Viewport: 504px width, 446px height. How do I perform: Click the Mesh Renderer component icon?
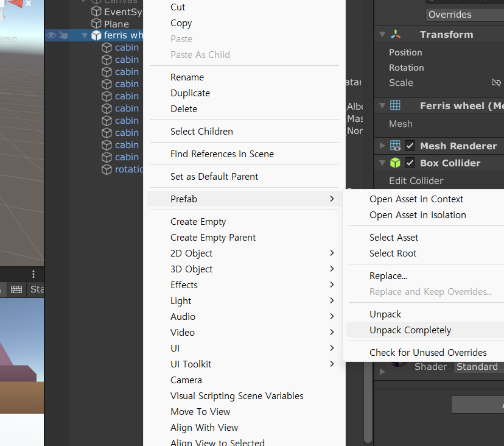pyautogui.click(x=395, y=146)
